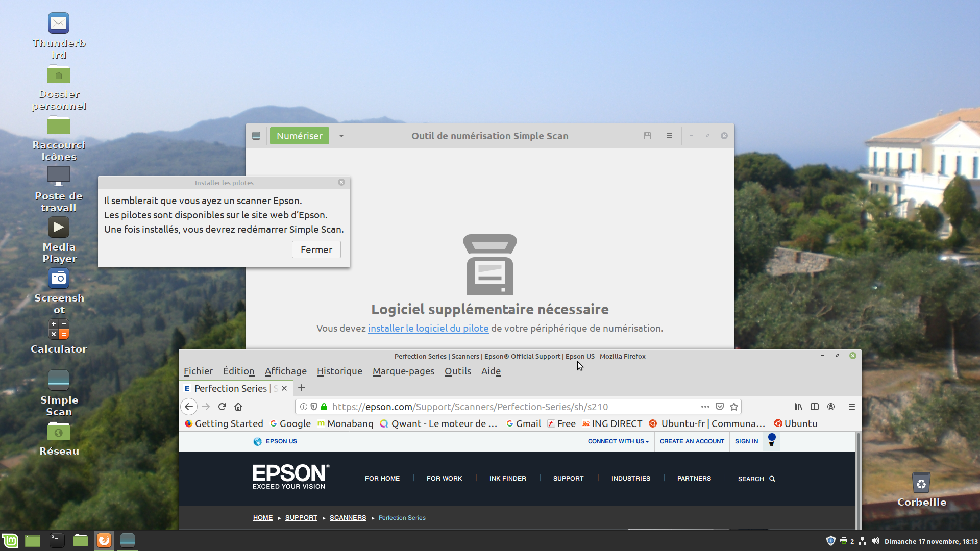Expand Connect With Us dropdown

click(618, 441)
